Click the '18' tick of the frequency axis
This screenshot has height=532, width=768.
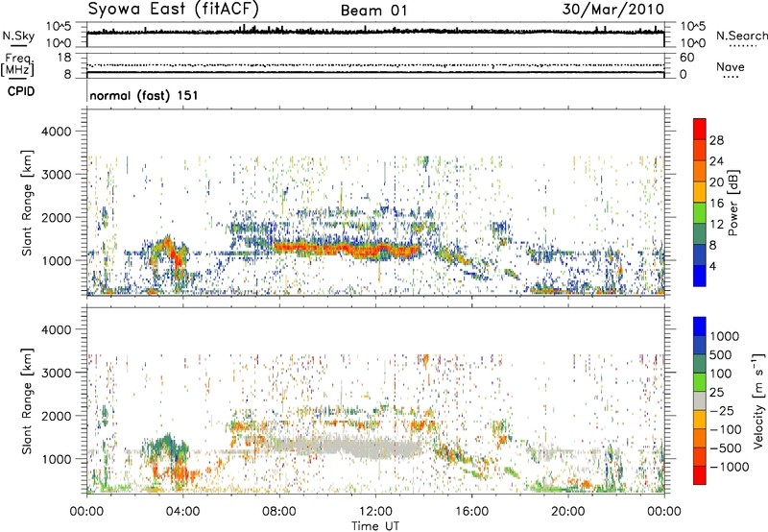(x=64, y=58)
